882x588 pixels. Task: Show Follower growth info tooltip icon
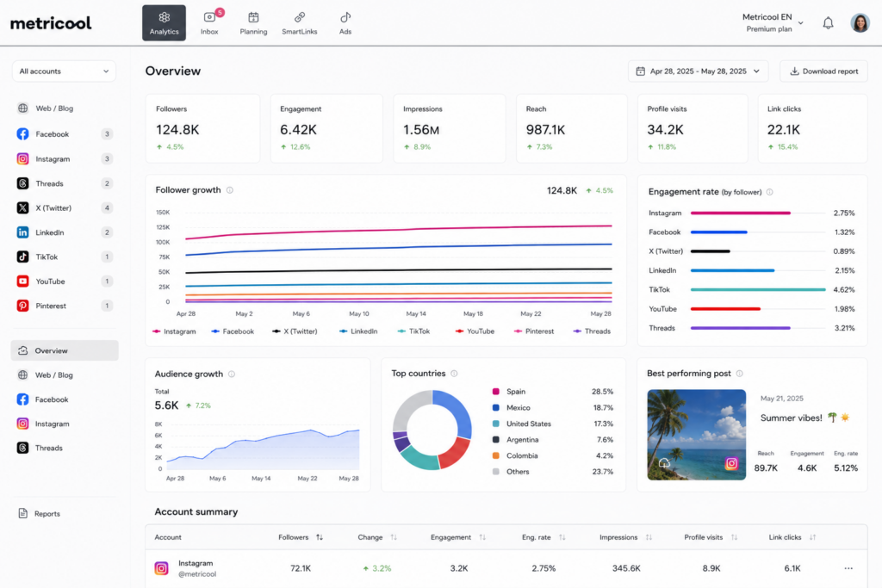click(x=229, y=190)
